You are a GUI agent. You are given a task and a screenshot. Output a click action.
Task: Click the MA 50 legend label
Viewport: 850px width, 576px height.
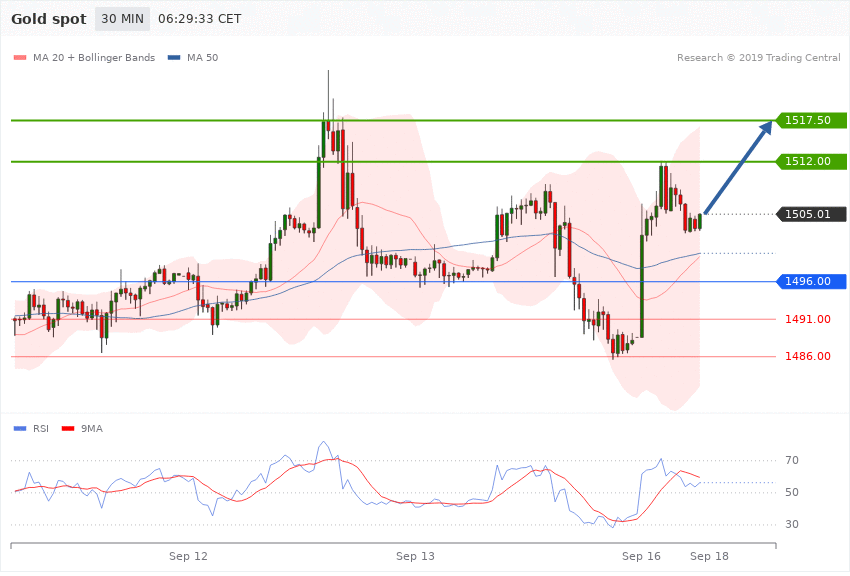(203, 57)
